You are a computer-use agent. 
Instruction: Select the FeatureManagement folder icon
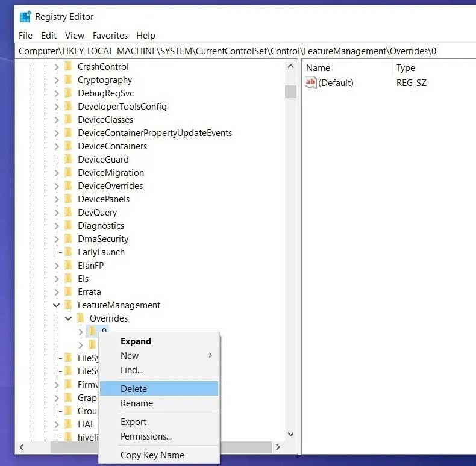[x=69, y=305]
